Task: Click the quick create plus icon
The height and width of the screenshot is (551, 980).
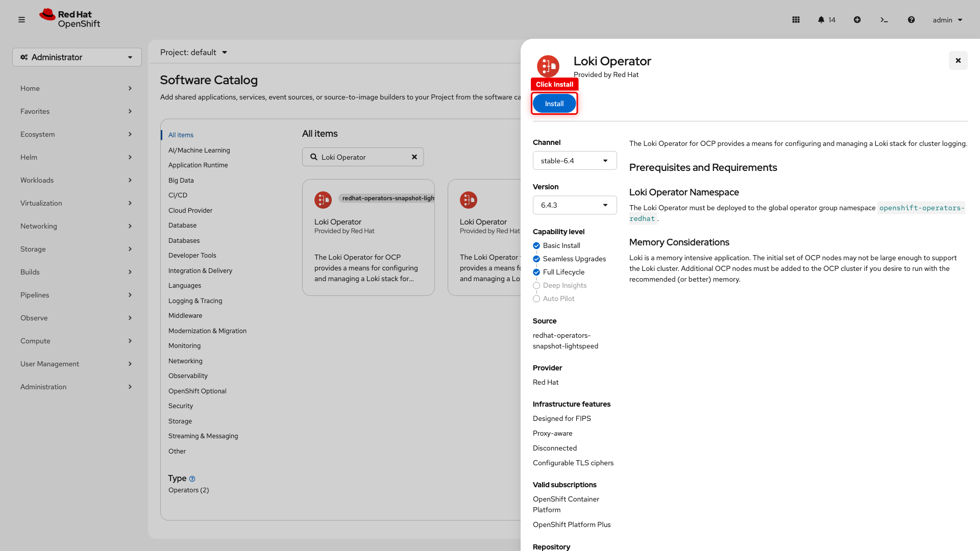Action: click(x=857, y=20)
